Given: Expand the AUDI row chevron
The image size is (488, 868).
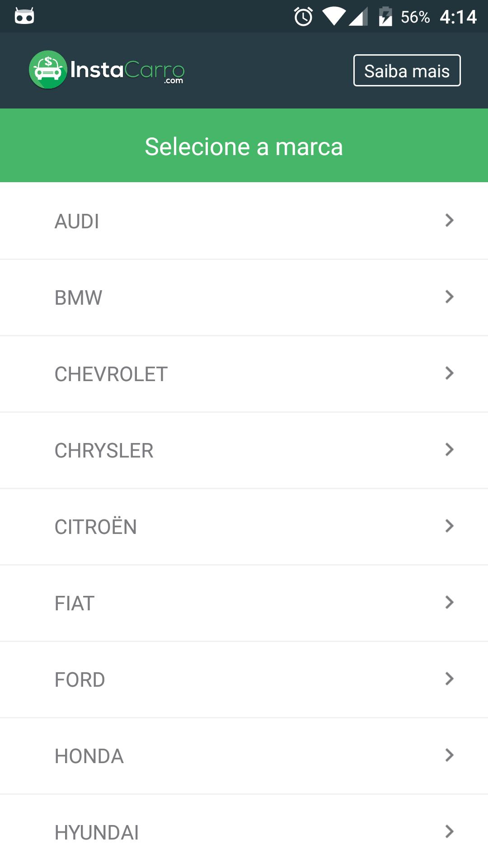Looking at the screenshot, I should coord(449,221).
